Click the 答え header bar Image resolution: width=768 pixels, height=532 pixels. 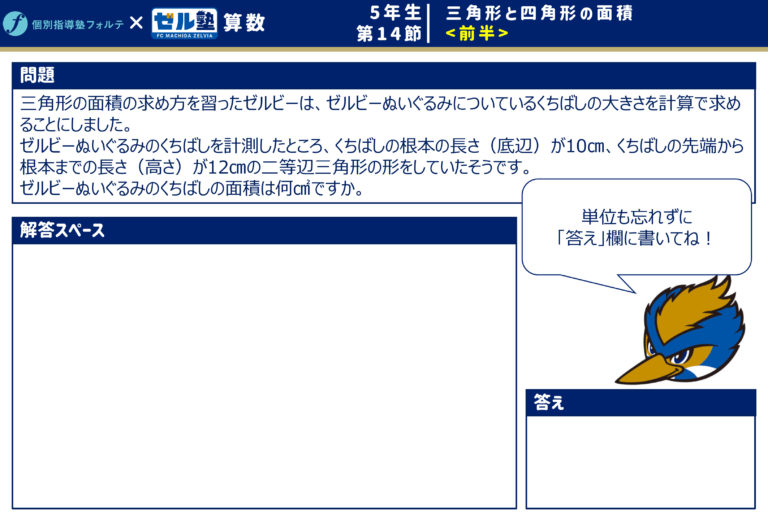pyautogui.click(x=640, y=402)
